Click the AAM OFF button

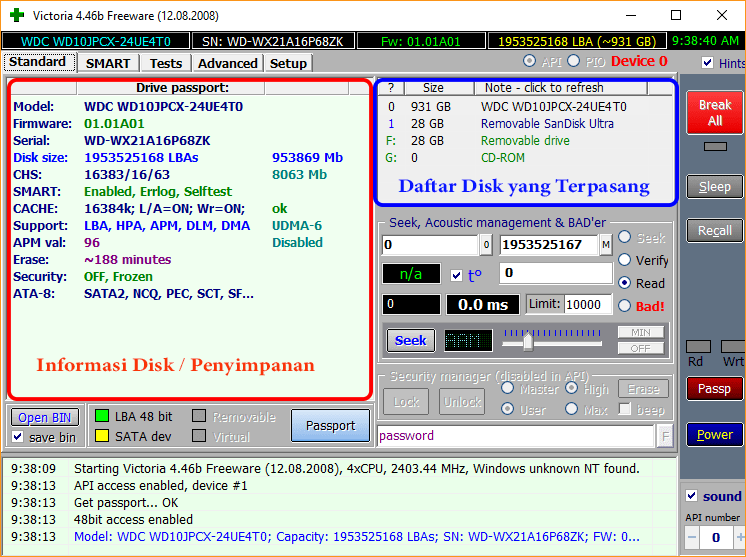pyautogui.click(x=640, y=348)
